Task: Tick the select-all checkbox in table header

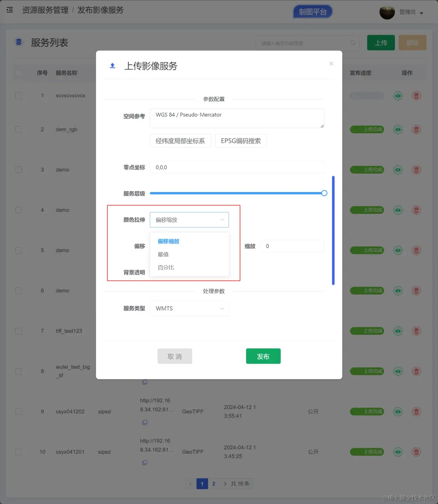Action: coord(18,73)
